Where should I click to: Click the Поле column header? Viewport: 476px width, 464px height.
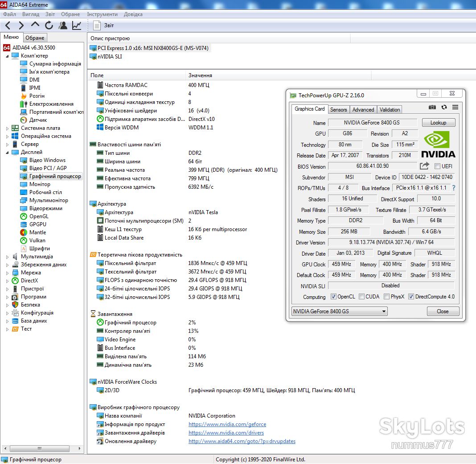pos(137,75)
